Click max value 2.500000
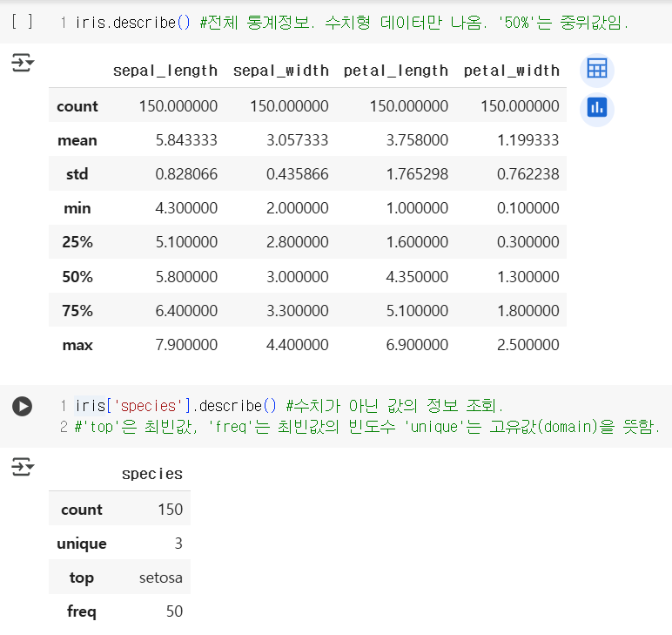Image resolution: width=672 pixels, height=635 pixels. pyautogui.click(x=528, y=345)
